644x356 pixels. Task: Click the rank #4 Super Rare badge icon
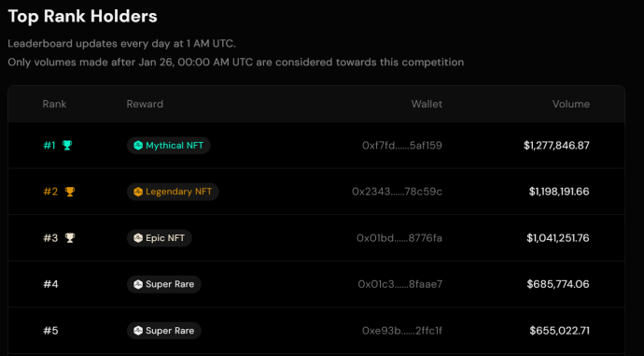coord(138,284)
